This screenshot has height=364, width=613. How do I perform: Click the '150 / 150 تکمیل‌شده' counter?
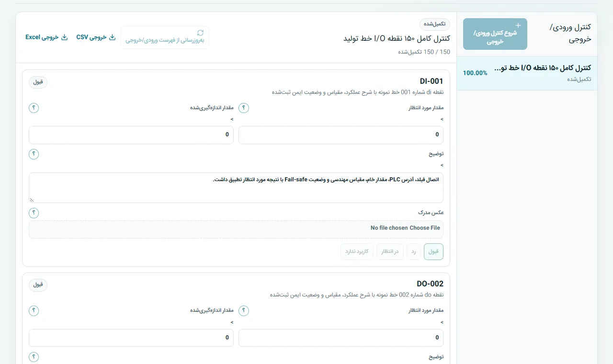point(424,52)
